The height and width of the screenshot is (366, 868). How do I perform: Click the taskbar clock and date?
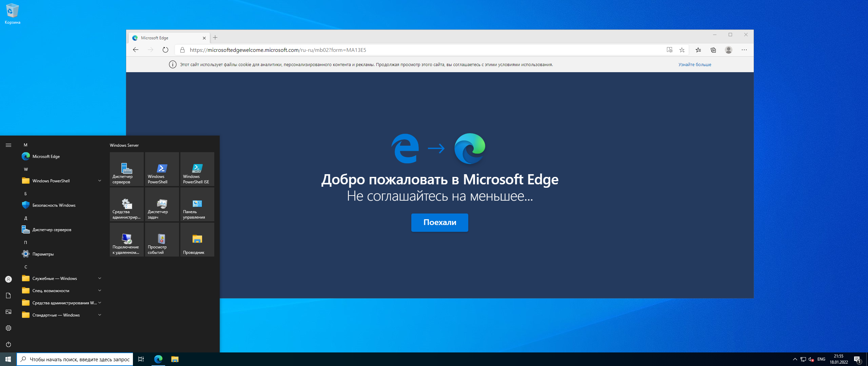pos(839,359)
